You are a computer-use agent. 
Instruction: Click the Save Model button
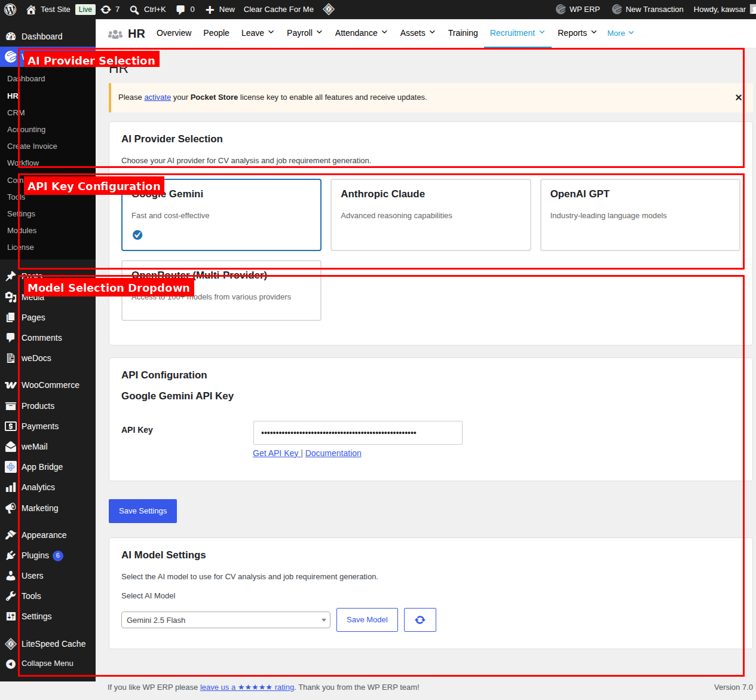(x=367, y=620)
